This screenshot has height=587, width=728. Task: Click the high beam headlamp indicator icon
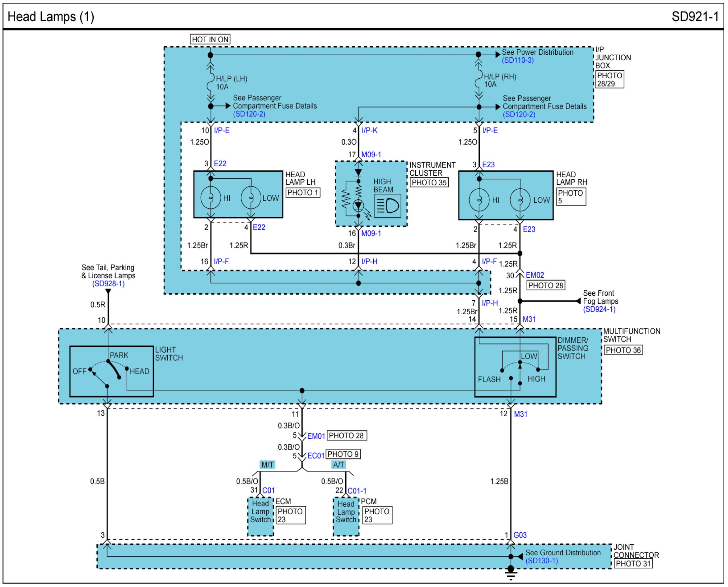388,206
